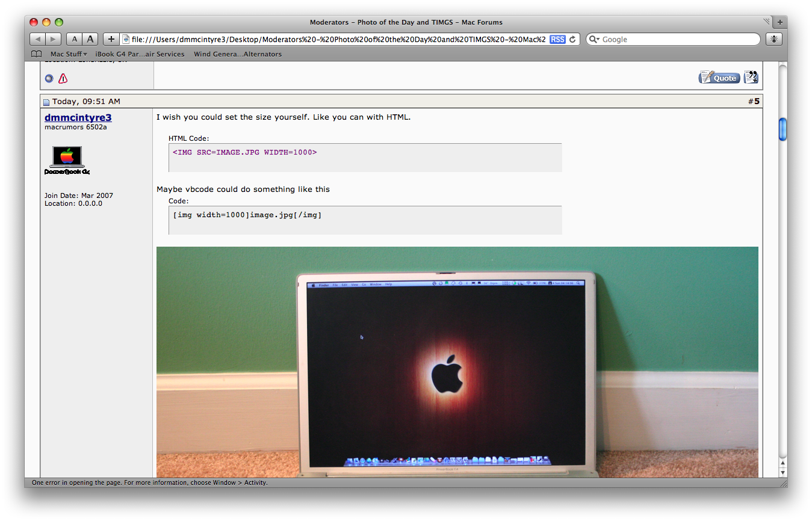The image size is (812, 521).
Task: Click 'Join Date: Mar 2007' text
Action: [x=79, y=196]
